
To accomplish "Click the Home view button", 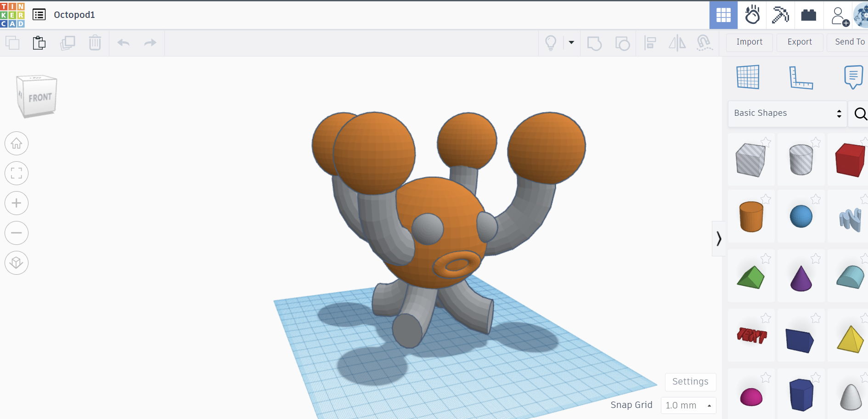I will (x=17, y=144).
